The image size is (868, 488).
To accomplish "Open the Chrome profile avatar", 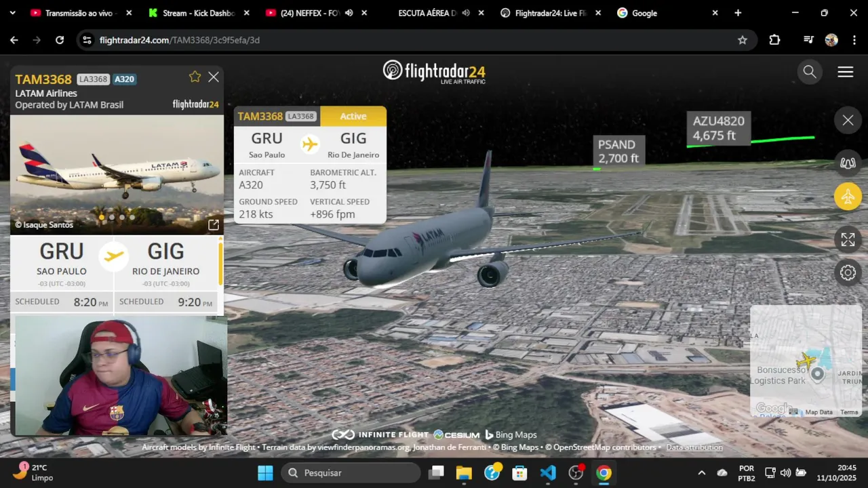I will tap(831, 40).
